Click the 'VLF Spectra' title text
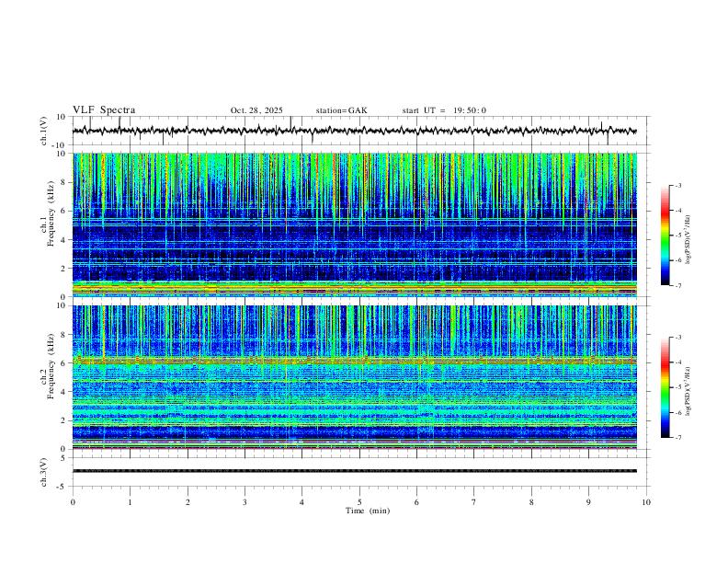 tap(104, 110)
